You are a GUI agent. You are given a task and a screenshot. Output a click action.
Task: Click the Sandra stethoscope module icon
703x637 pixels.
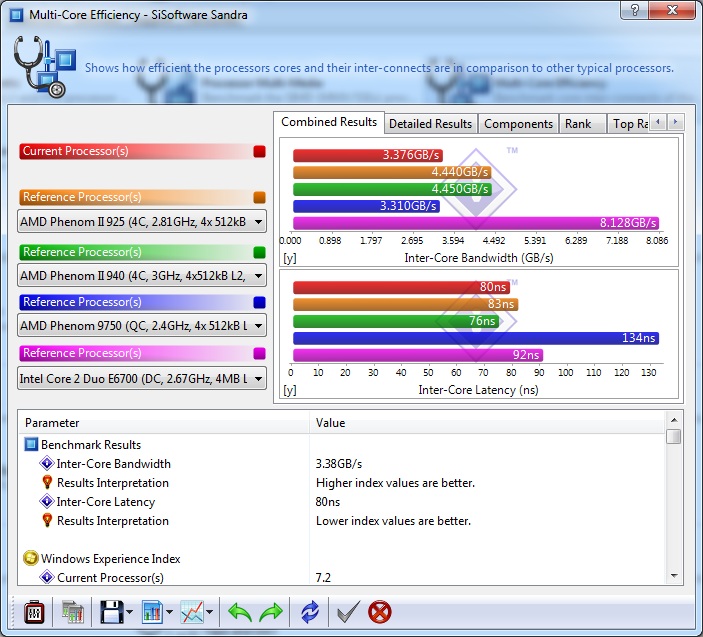click(x=44, y=67)
